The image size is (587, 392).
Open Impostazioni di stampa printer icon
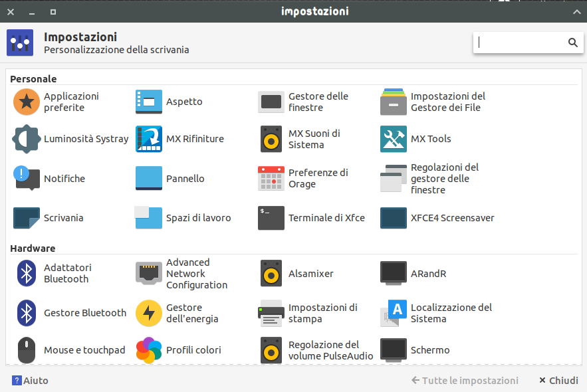271,314
